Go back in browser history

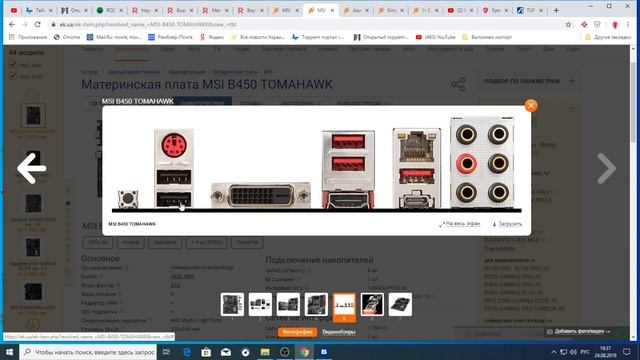(12, 24)
